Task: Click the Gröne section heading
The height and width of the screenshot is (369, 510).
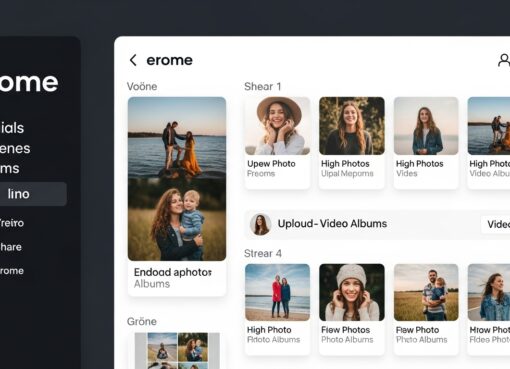Action: 142,322
